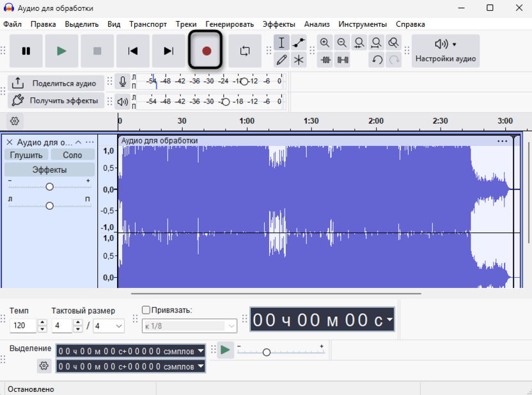The height and width of the screenshot is (395, 532).
Task: Open the Инструменты menu
Action: click(363, 24)
